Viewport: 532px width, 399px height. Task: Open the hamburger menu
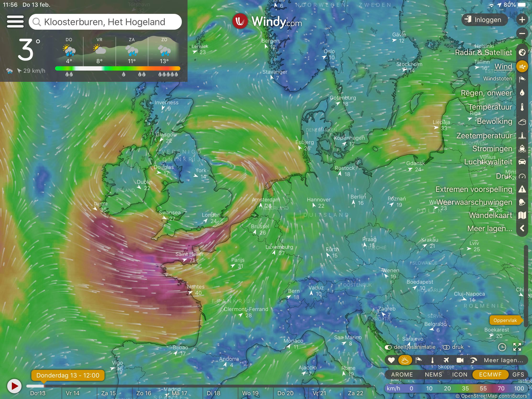(x=15, y=21)
